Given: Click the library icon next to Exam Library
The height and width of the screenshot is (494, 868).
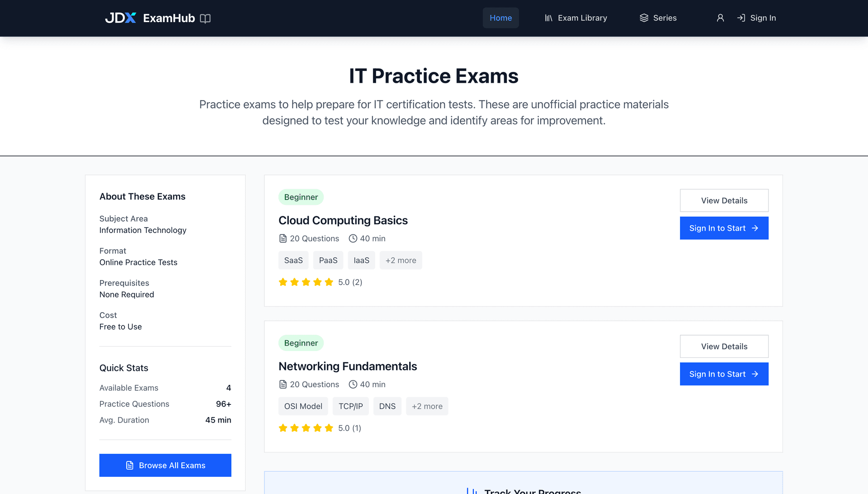Looking at the screenshot, I should tap(548, 18).
